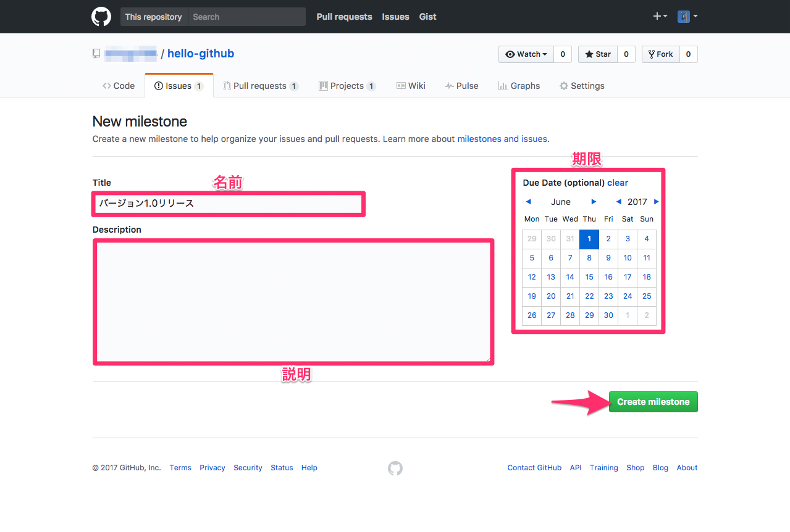
Task: Select the Graphs bar-chart icon
Action: [x=503, y=85]
